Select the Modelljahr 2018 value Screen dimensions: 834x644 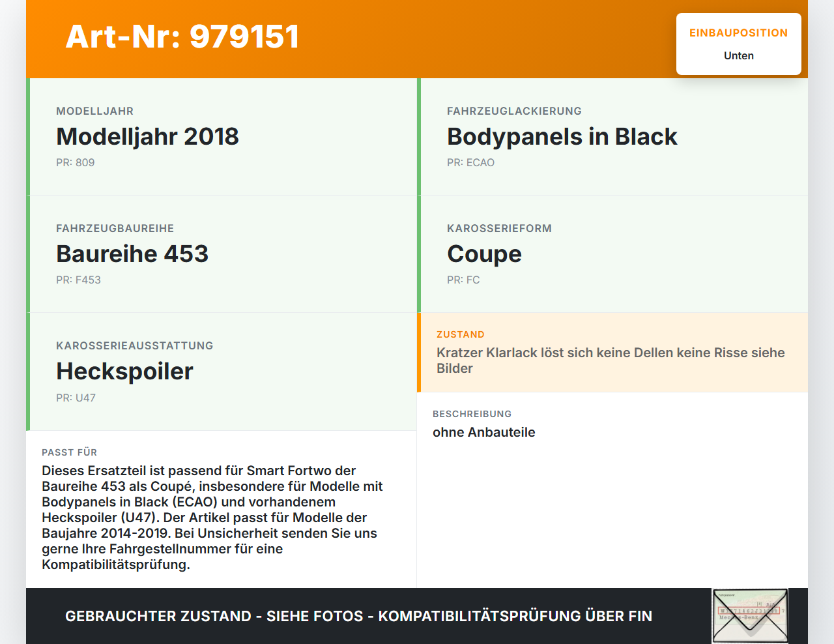point(148,137)
